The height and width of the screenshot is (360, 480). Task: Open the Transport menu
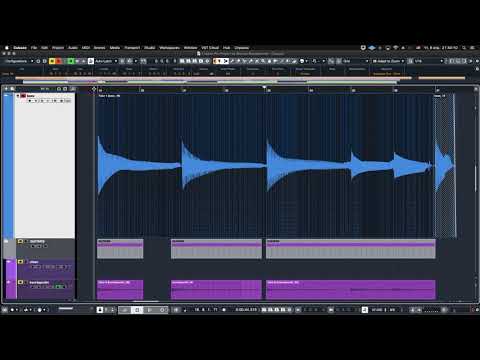click(x=132, y=48)
